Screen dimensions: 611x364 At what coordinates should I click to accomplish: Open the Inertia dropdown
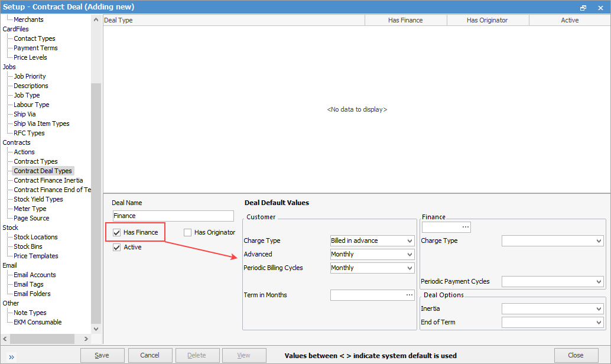599,308
